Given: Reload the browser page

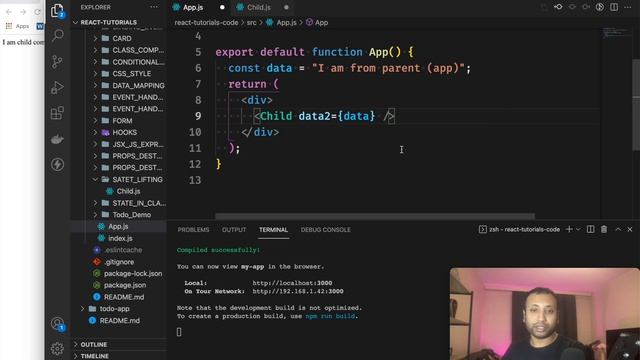Looking at the screenshot, I should pos(38,12).
